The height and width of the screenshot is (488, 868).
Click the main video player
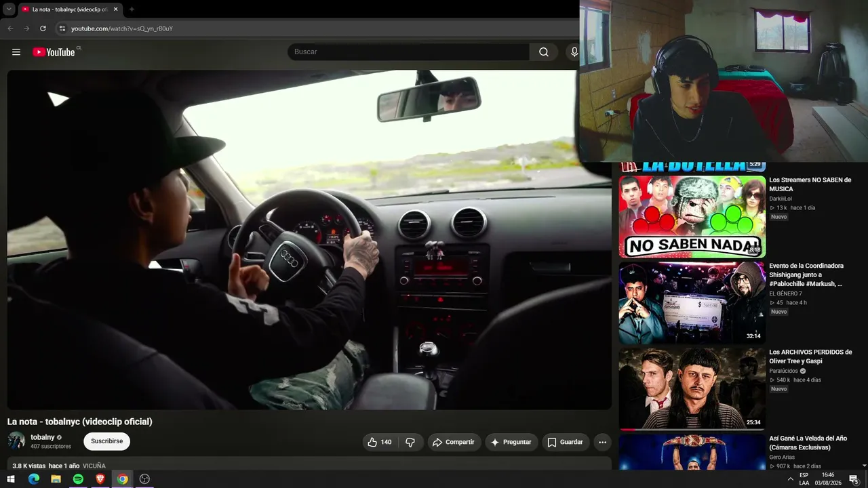(x=309, y=240)
